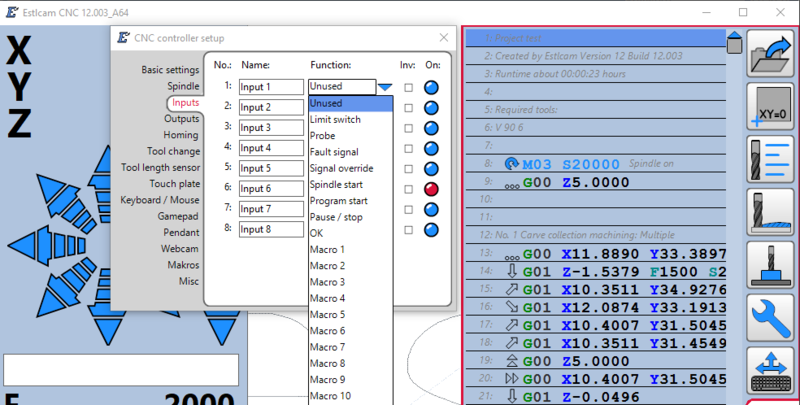Open the Webcam tab
The width and height of the screenshot is (800, 405).
coord(180,249)
